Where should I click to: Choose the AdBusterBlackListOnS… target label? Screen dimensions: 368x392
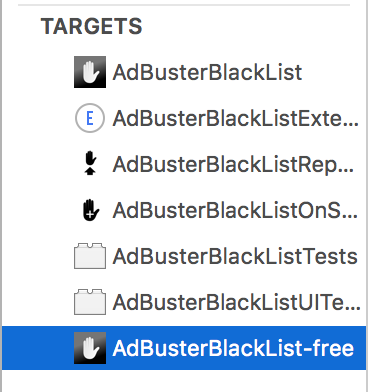pyautogui.click(x=235, y=210)
